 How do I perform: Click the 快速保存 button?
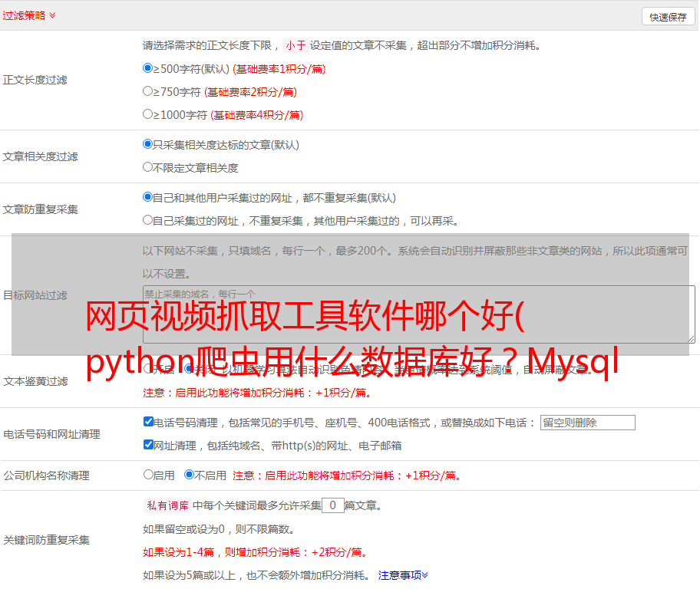tap(668, 17)
